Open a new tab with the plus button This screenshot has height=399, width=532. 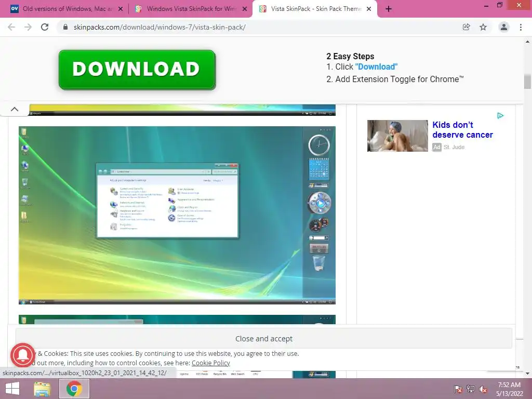point(389,9)
